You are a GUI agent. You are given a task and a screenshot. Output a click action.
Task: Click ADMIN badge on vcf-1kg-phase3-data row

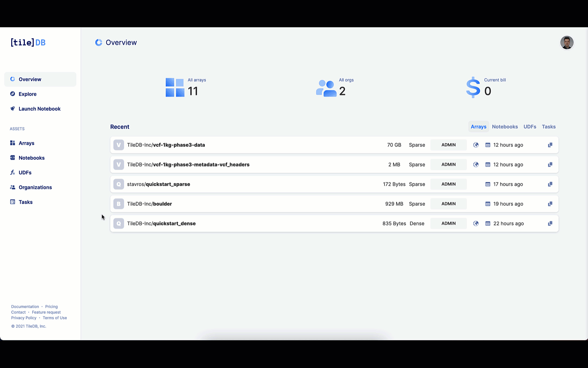[448, 145]
